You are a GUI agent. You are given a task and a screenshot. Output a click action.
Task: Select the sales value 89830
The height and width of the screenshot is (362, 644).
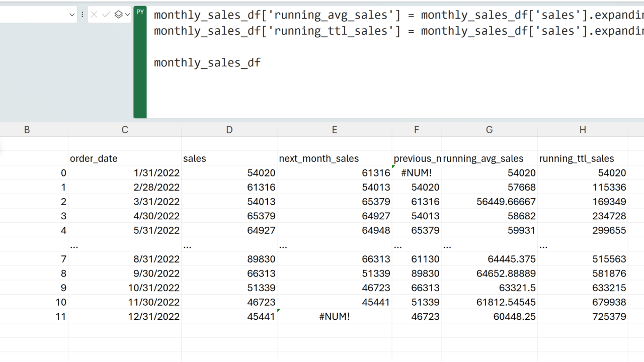pos(229,259)
